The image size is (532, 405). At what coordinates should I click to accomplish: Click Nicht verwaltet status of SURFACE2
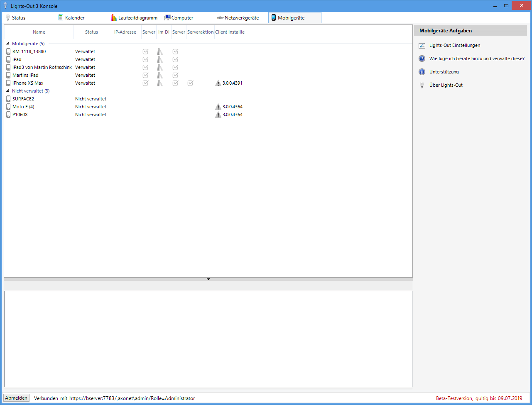[x=91, y=99]
